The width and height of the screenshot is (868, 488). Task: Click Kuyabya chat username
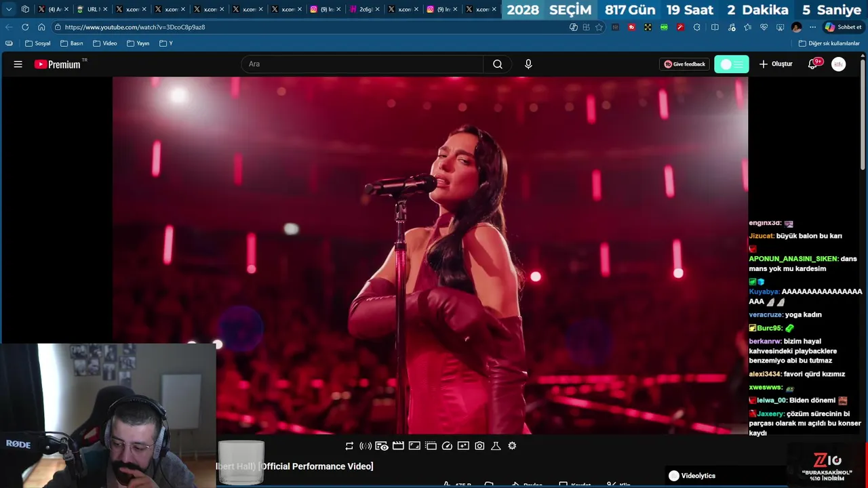[x=764, y=291]
